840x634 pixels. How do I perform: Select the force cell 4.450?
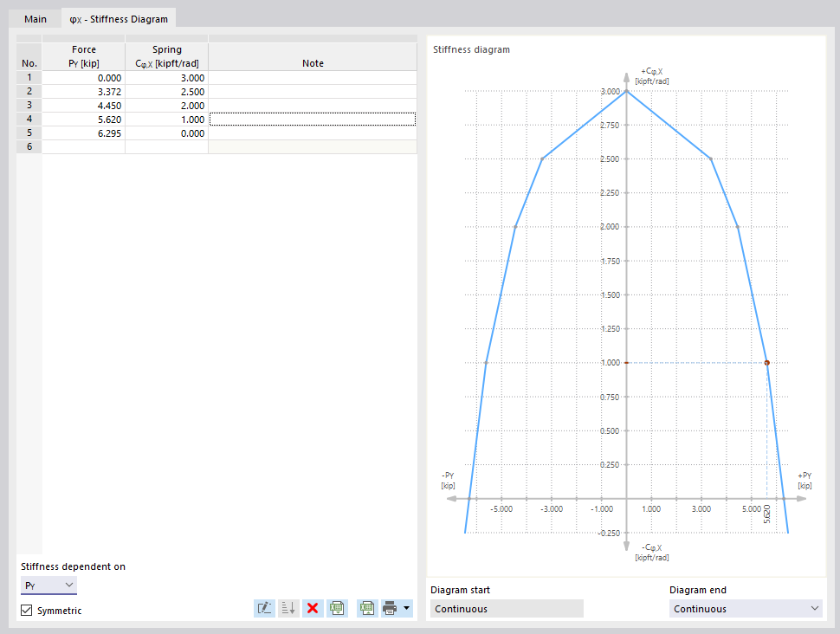pyautogui.click(x=84, y=106)
